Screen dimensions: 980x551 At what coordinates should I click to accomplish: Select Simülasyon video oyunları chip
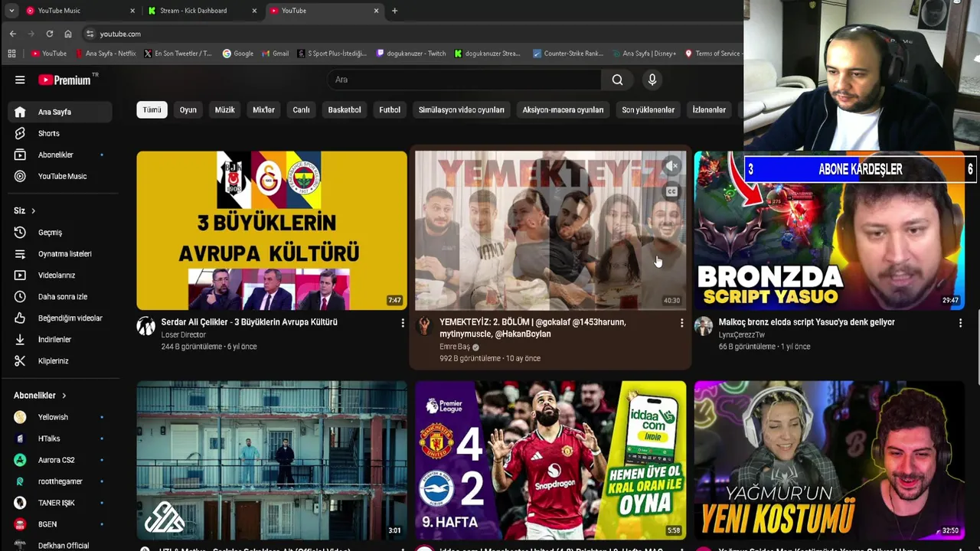(462, 109)
